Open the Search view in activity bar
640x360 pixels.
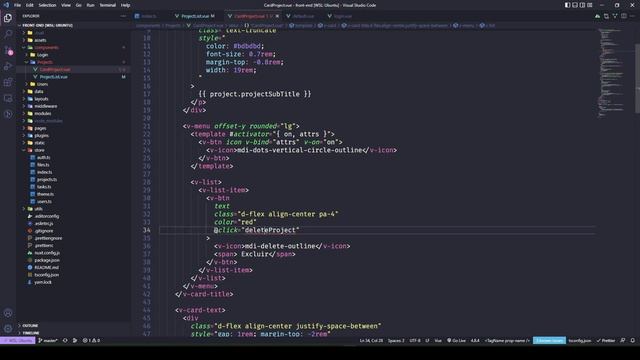(8, 34)
